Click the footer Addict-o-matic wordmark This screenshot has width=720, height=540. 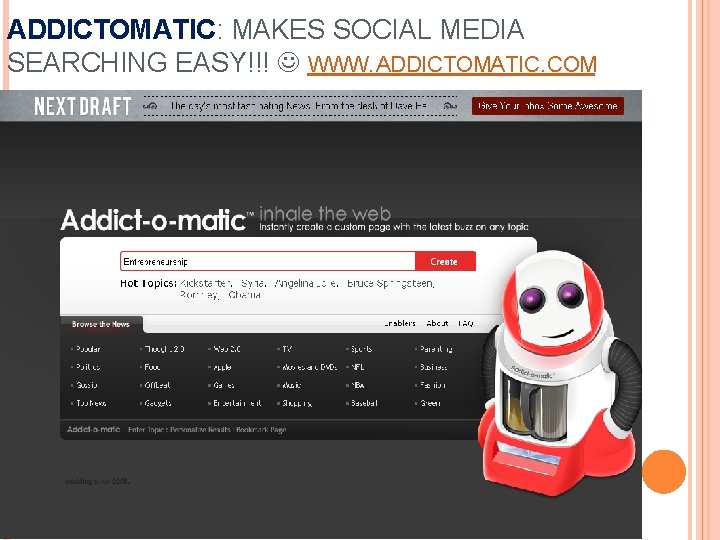click(x=93, y=429)
